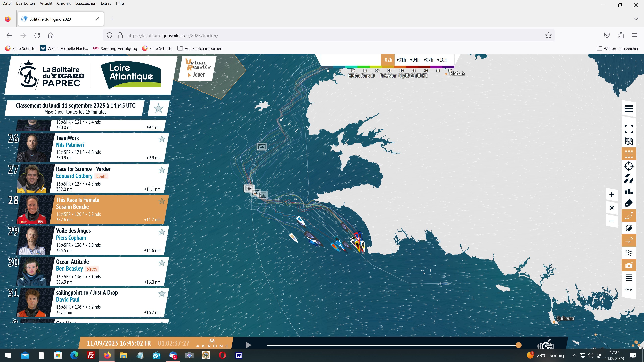Viewport: 644px width, 362px height.
Task: Click the timeline slider handle
Action: [x=519, y=345]
